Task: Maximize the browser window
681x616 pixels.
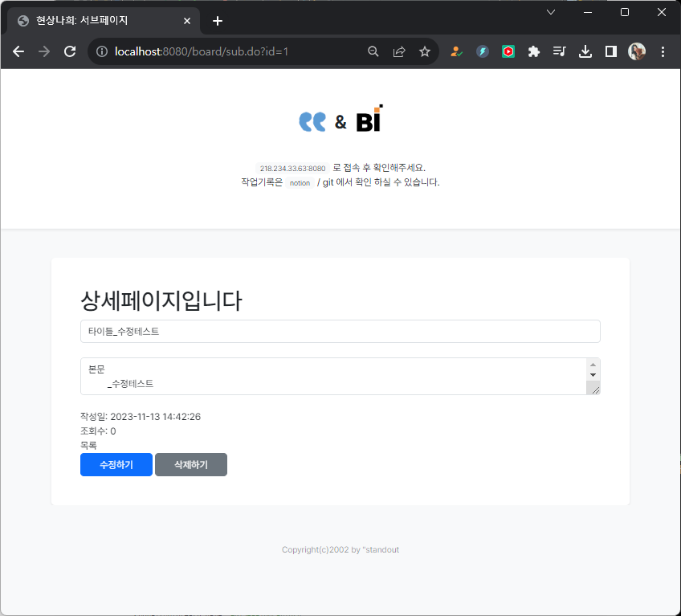Action: 625,12
